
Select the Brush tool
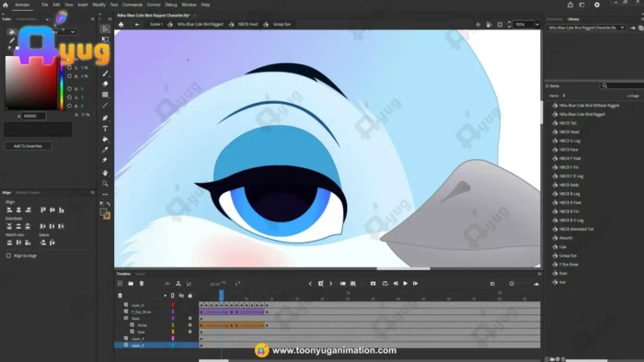[x=105, y=74]
